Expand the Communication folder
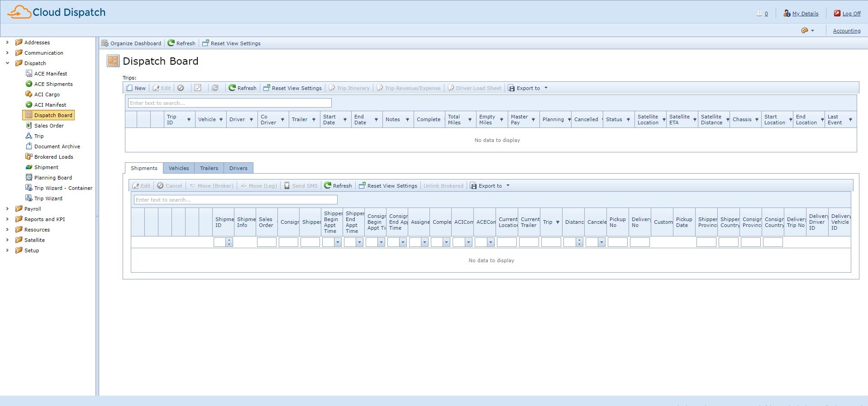Image resolution: width=868 pixels, height=406 pixels. pyautogui.click(x=7, y=53)
